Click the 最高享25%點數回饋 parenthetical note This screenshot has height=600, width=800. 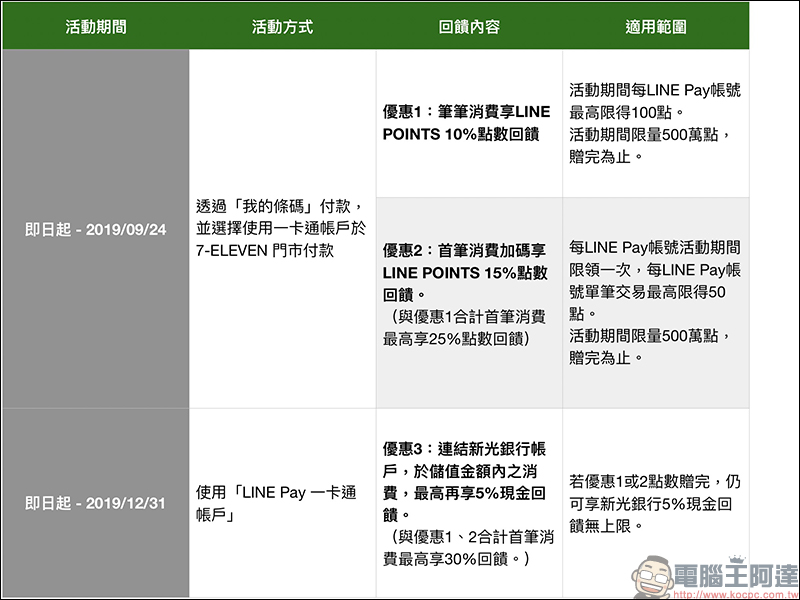(466, 328)
